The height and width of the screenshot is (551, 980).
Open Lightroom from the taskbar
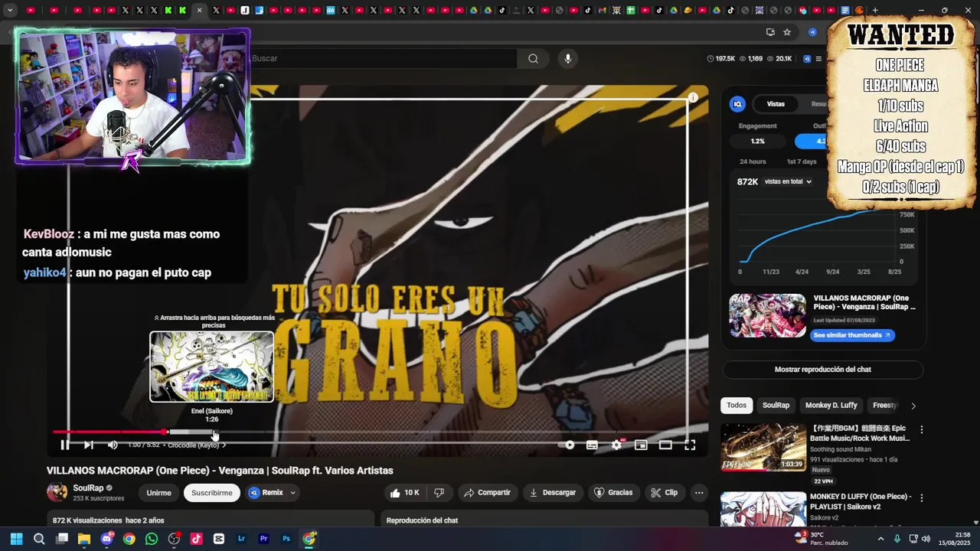click(242, 539)
